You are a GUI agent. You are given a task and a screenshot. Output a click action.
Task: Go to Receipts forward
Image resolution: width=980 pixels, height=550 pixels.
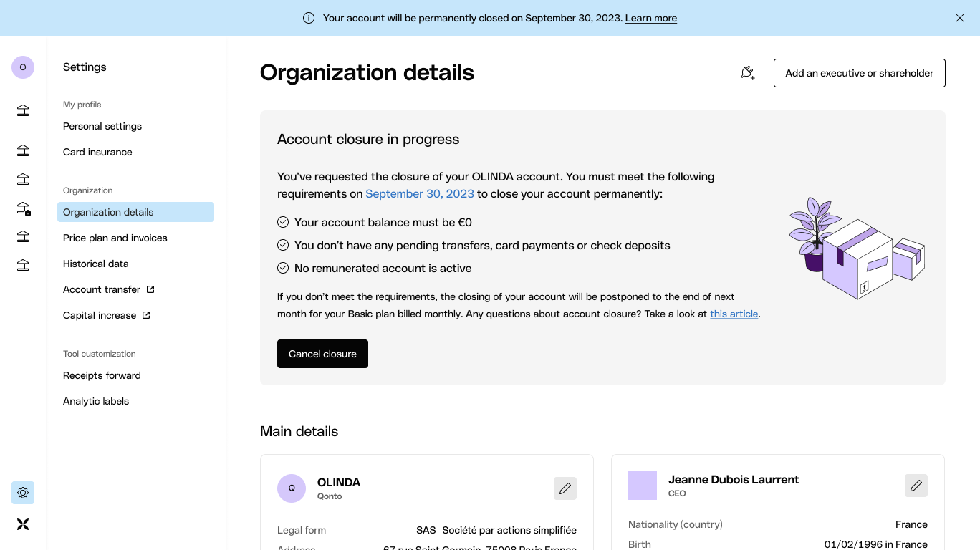point(102,375)
